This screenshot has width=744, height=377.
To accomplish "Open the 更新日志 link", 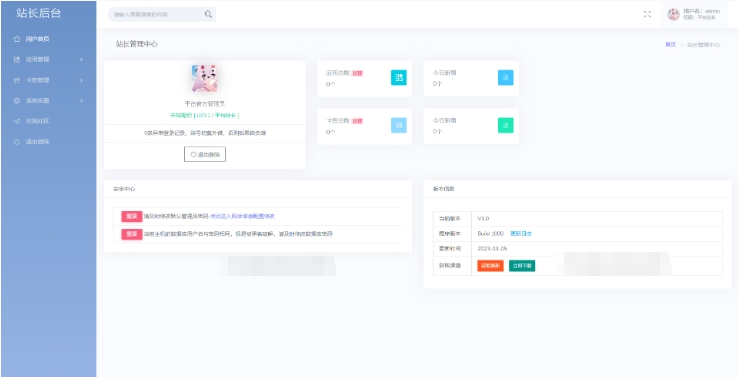I will [521, 233].
